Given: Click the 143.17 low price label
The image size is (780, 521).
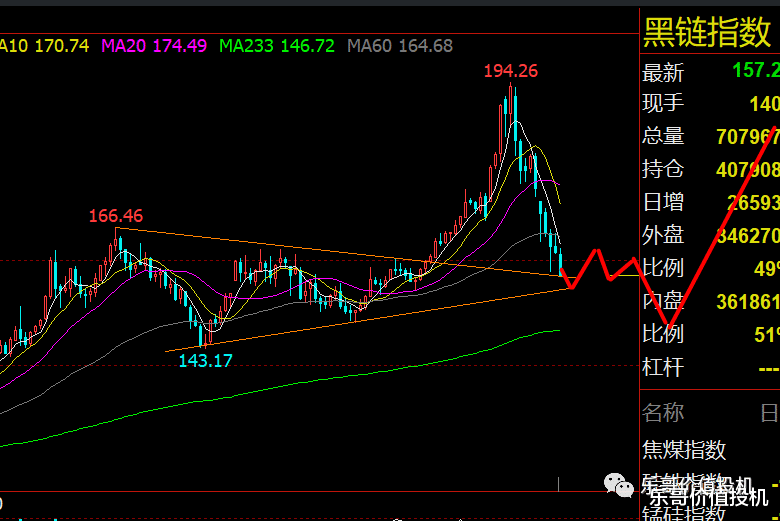Looking at the screenshot, I should pos(205,361).
